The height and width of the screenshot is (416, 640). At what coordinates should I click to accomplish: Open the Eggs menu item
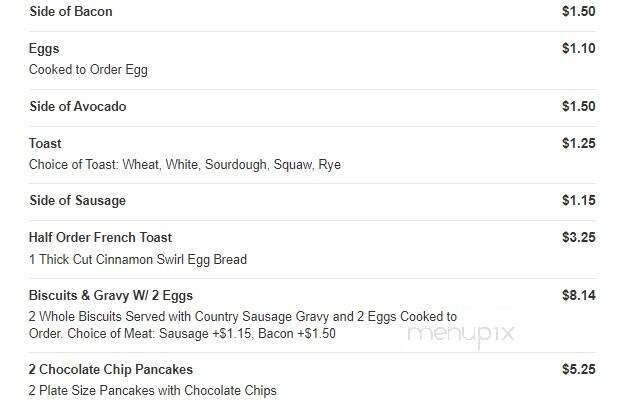click(45, 48)
